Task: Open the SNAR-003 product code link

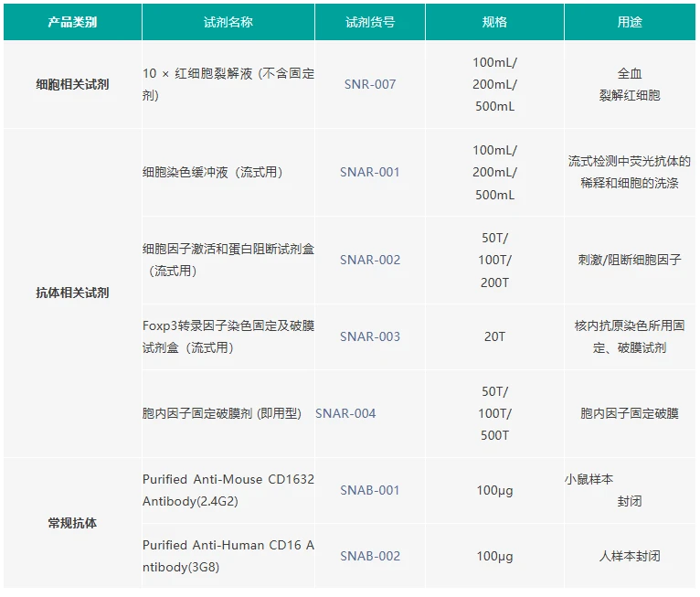Action: tap(370, 336)
